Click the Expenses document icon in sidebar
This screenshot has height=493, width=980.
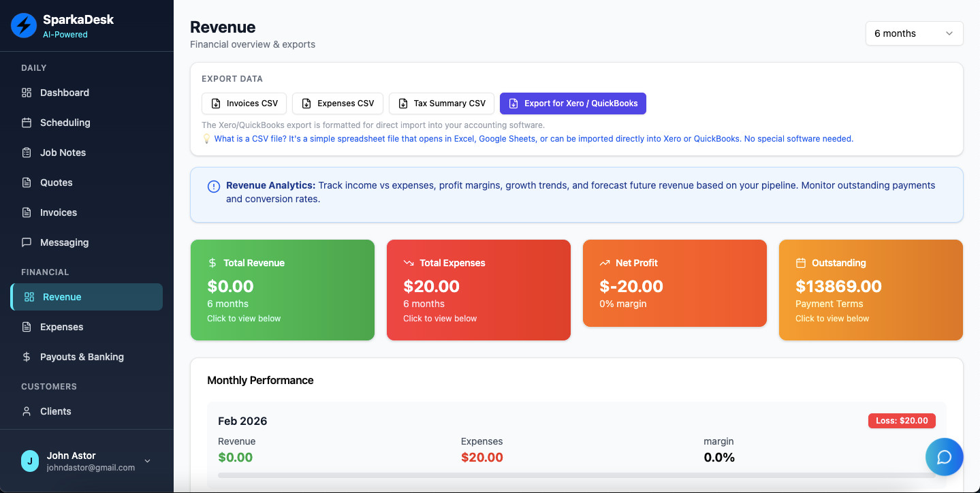coord(27,327)
